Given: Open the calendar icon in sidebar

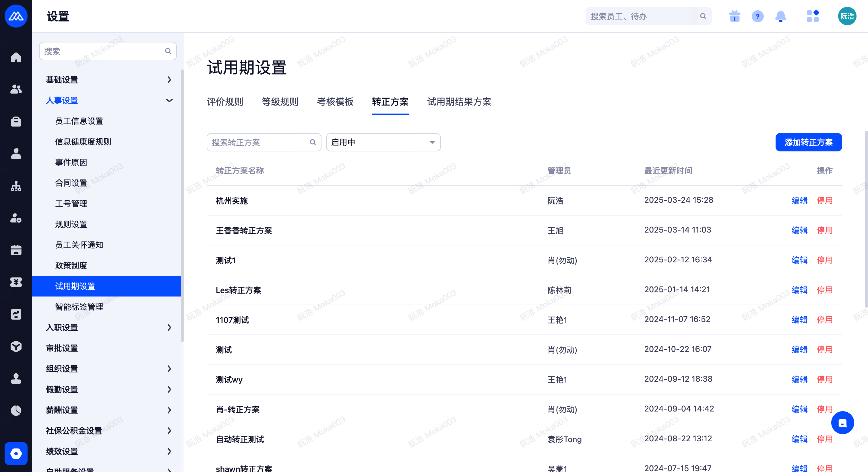Looking at the screenshot, I should coord(16,250).
